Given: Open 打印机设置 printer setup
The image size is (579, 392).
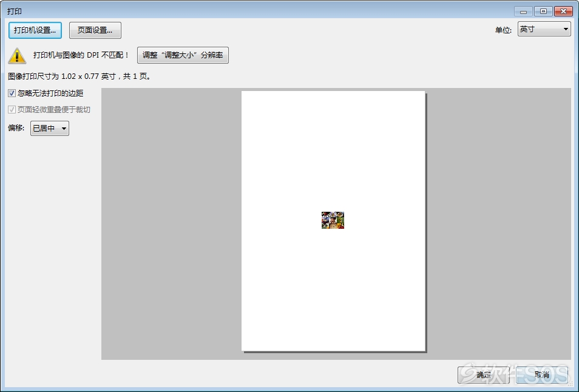Looking at the screenshot, I should click(35, 30).
